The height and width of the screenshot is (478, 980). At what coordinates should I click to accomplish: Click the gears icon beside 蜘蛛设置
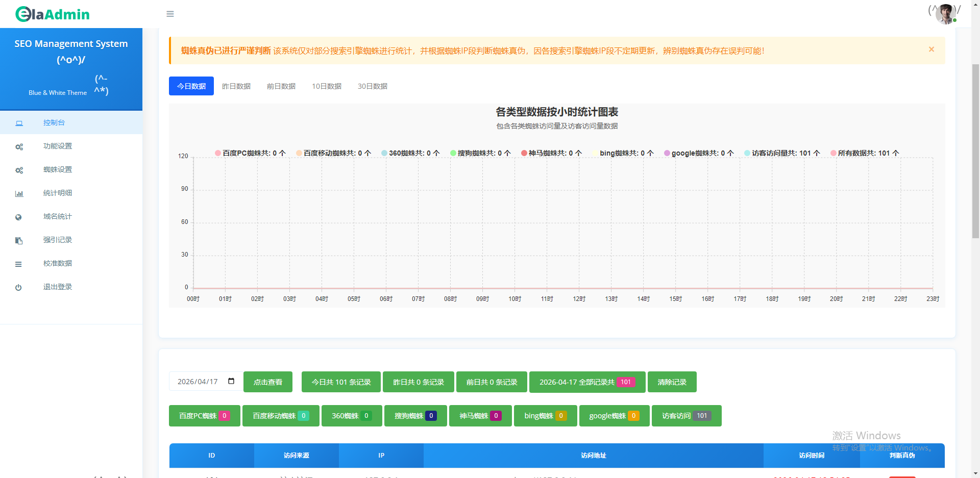[19, 170]
